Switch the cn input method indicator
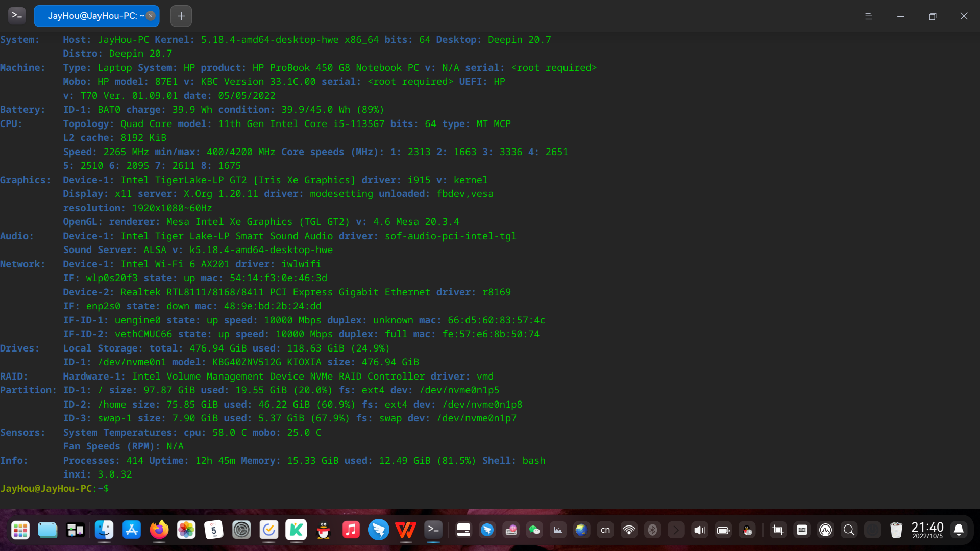The height and width of the screenshot is (551, 980). (x=605, y=530)
